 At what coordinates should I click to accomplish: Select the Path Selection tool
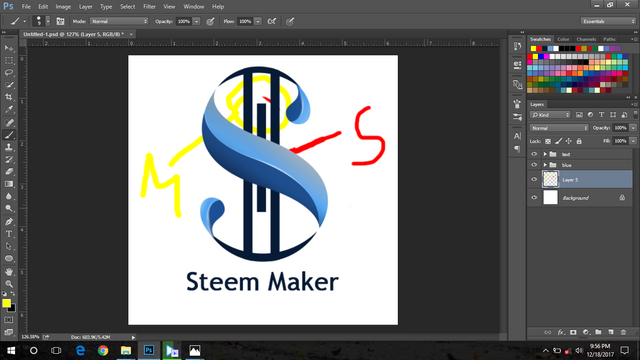click(x=9, y=246)
